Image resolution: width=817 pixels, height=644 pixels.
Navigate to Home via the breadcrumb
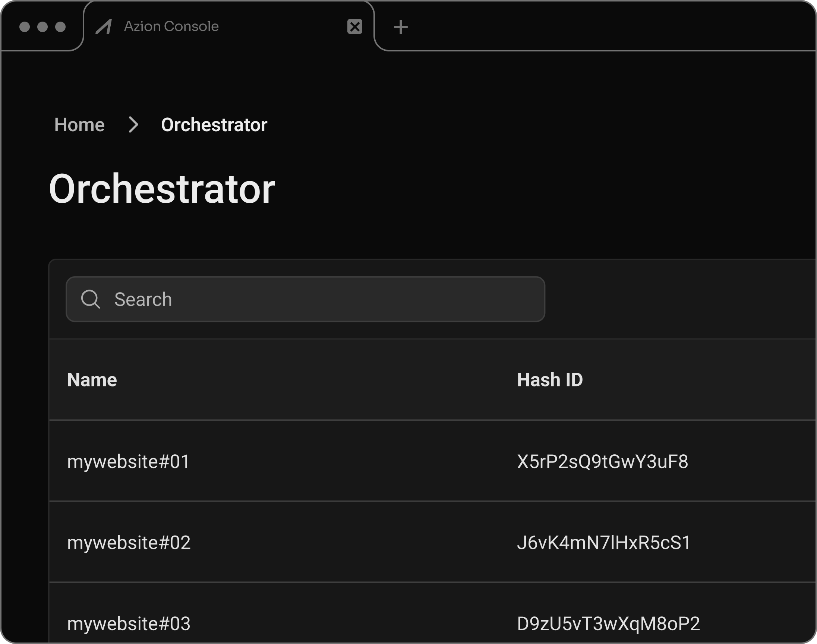pos(79,125)
